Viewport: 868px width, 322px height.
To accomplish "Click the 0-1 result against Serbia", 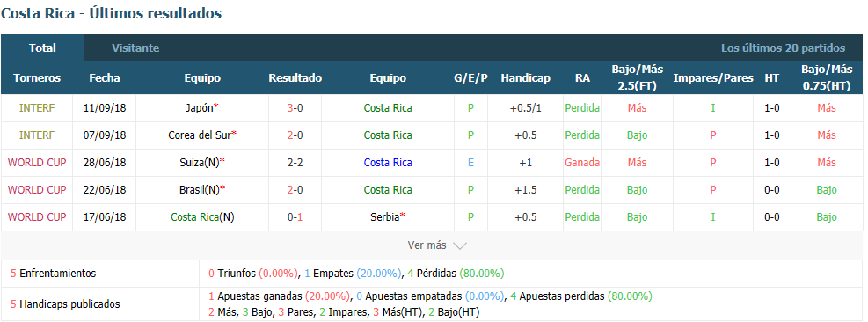I will [295, 217].
